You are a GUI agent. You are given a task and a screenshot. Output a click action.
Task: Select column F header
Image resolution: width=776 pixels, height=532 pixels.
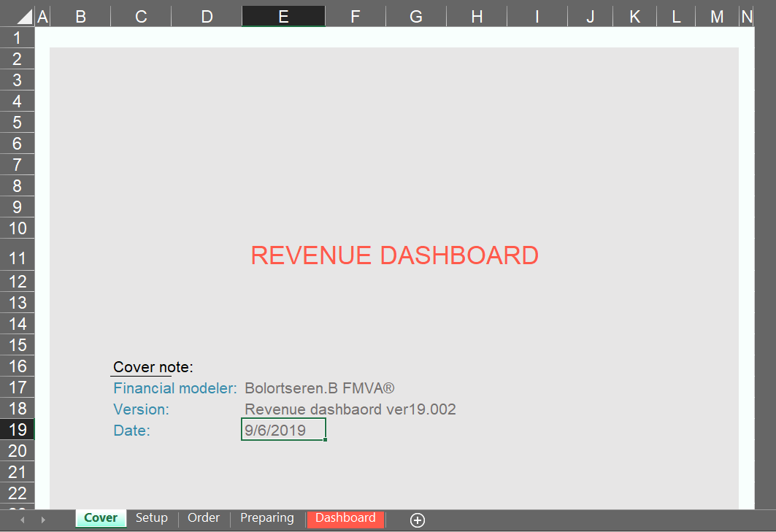click(356, 17)
